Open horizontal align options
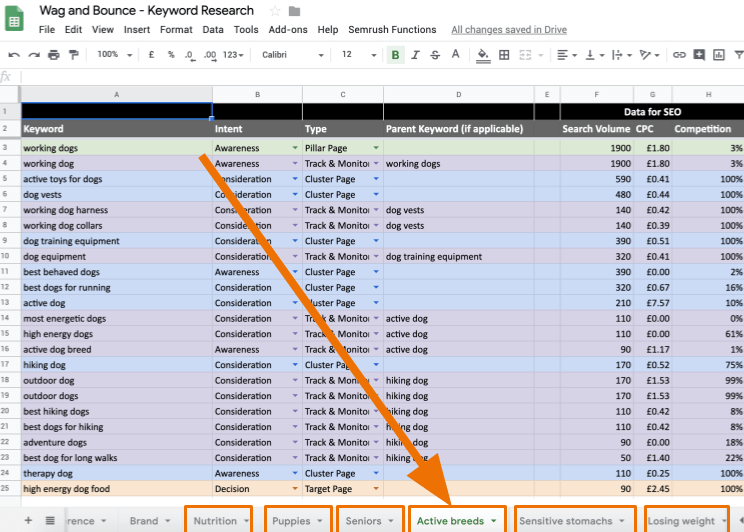The height and width of the screenshot is (532, 744). (x=566, y=55)
